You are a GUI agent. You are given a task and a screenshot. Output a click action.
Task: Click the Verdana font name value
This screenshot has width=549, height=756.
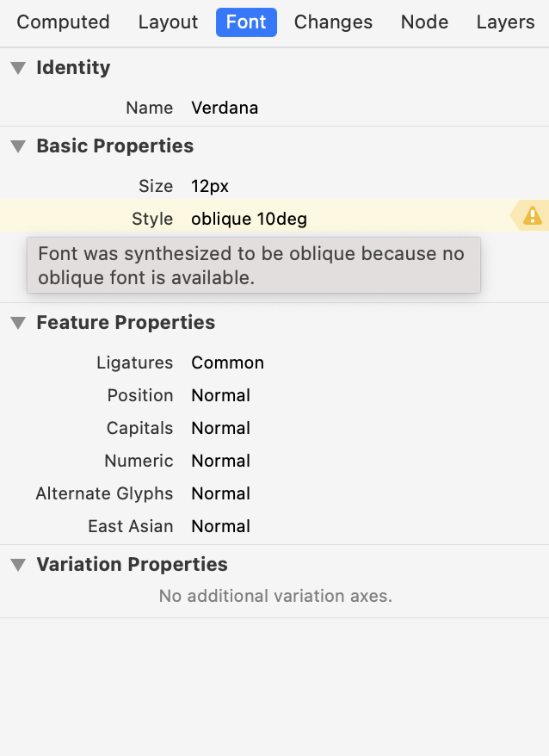point(225,108)
